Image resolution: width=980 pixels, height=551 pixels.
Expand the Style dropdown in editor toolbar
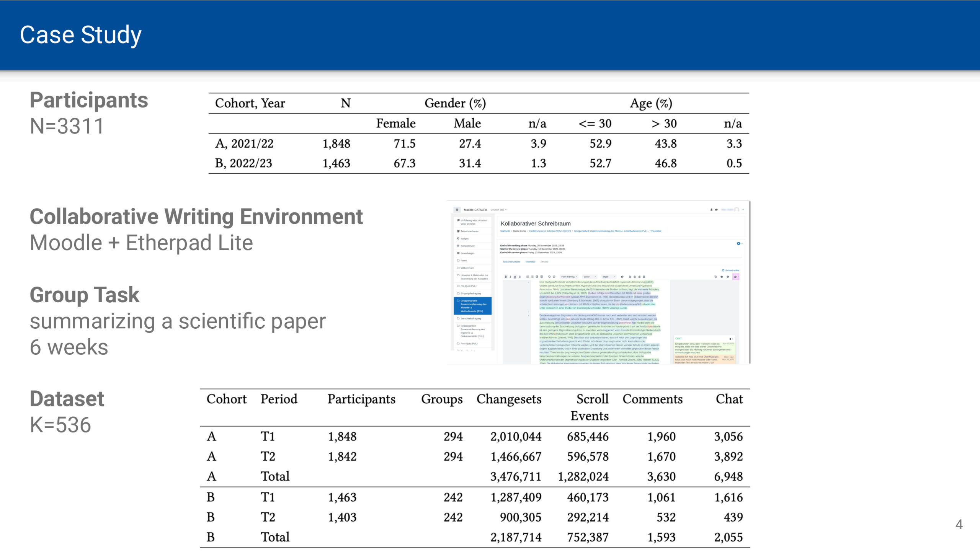(x=609, y=277)
